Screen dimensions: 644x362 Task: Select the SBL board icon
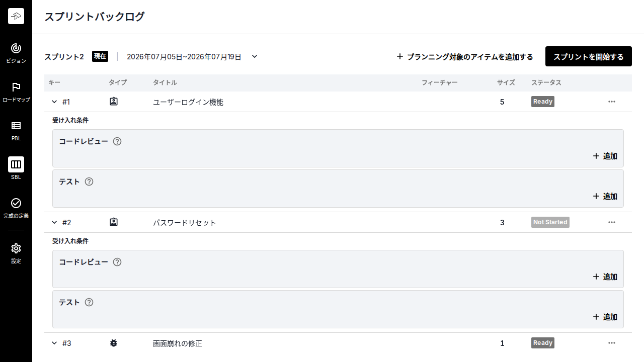16,164
